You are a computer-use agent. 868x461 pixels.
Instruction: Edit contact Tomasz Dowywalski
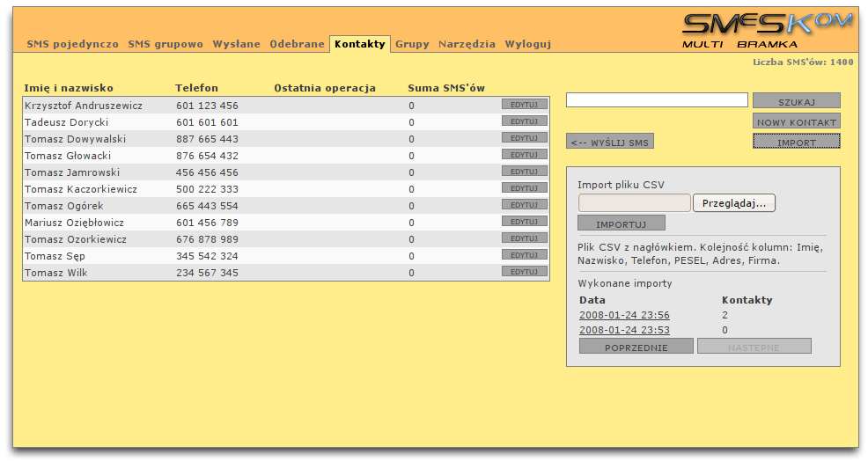click(x=525, y=138)
